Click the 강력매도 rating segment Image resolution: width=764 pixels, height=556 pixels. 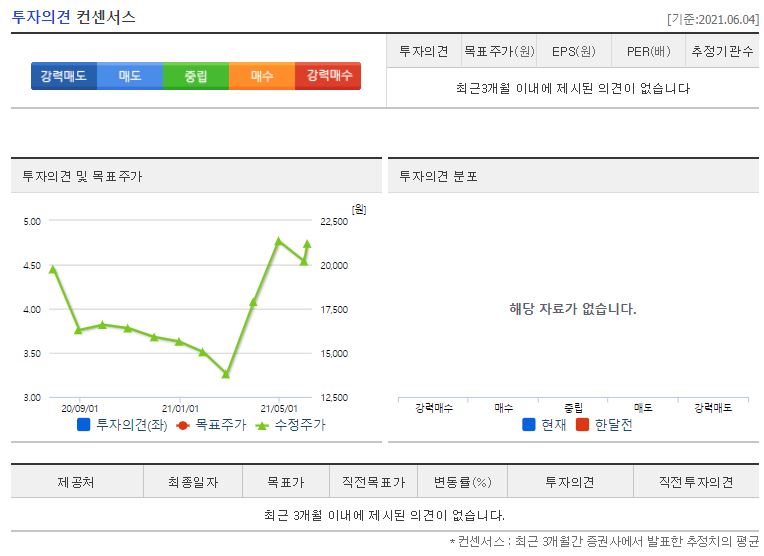point(64,76)
